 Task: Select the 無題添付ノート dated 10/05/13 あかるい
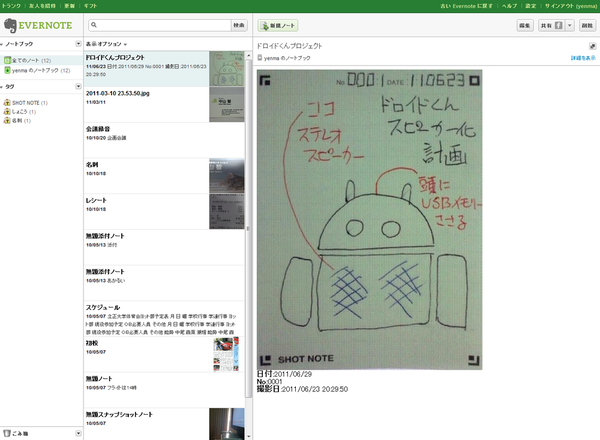pyautogui.click(x=164, y=283)
